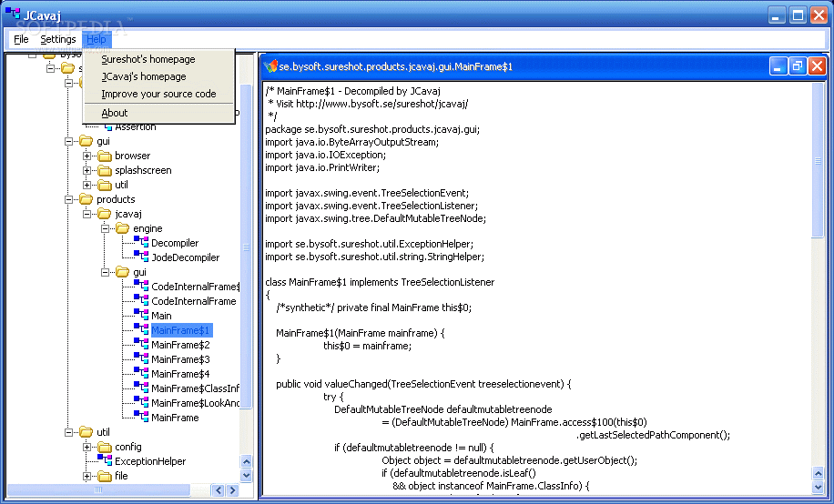
Task: Click the MainFrame$1 class icon
Action: click(x=141, y=329)
